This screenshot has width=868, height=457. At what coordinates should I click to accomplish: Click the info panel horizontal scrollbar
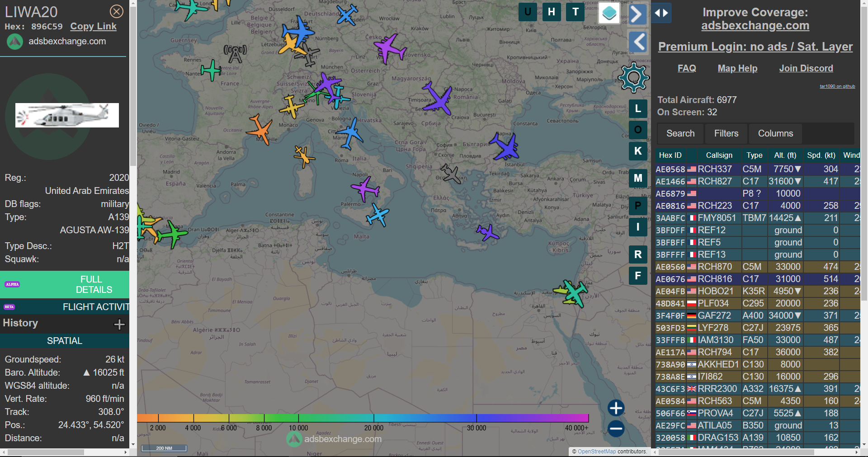[x=46, y=452]
